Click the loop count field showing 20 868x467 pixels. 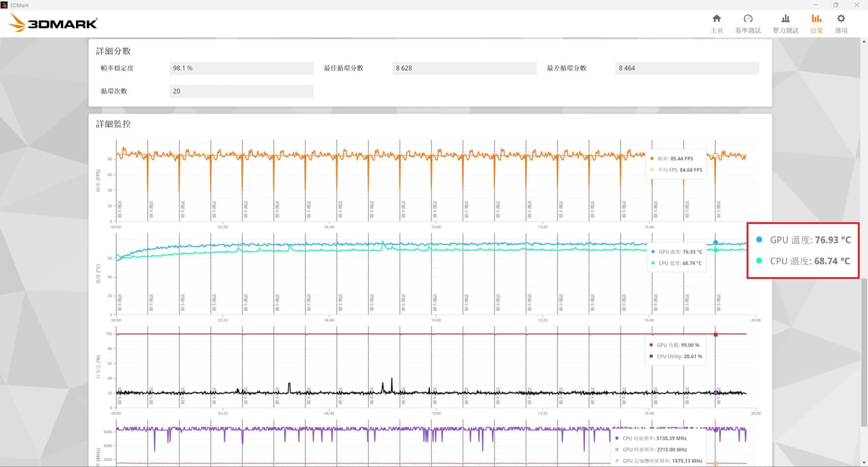click(x=241, y=91)
